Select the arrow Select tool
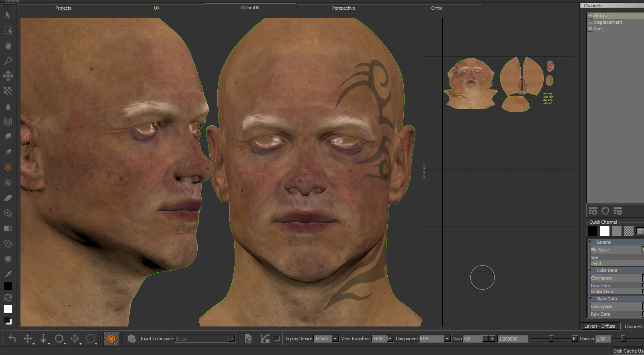This screenshot has height=355, width=644. coord(8,15)
